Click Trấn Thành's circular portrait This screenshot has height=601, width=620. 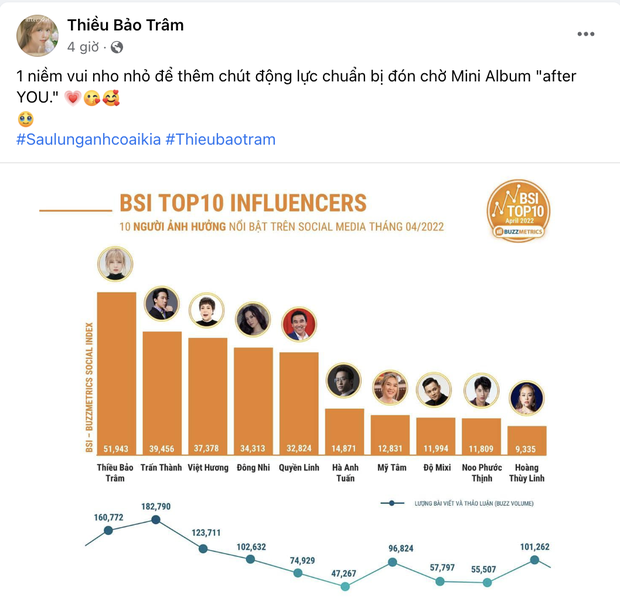(x=161, y=304)
